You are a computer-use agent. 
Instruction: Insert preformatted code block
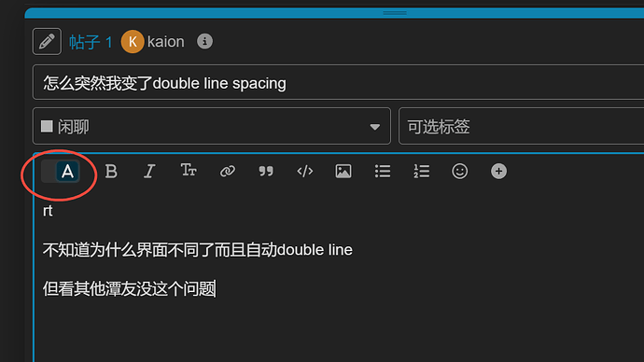[x=305, y=171]
